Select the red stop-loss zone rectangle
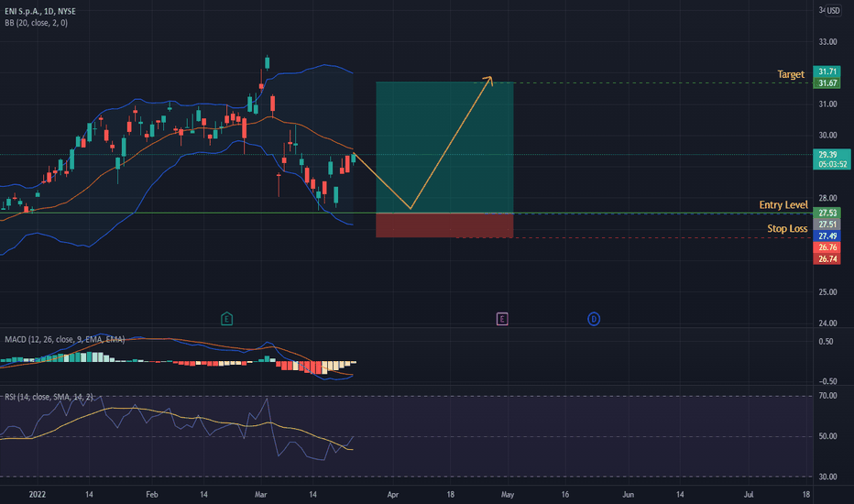854x504 pixels. click(x=444, y=225)
